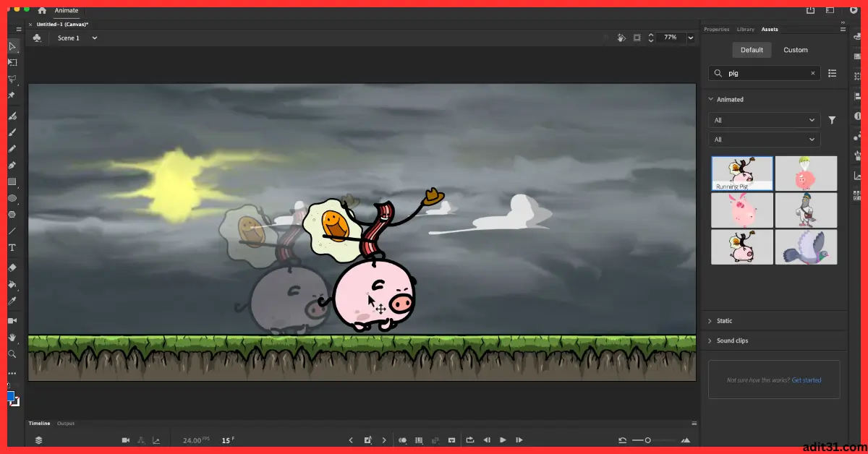The height and width of the screenshot is (454, 868).
Task: Select the Asset Warp pin tool
Action: 12,95
